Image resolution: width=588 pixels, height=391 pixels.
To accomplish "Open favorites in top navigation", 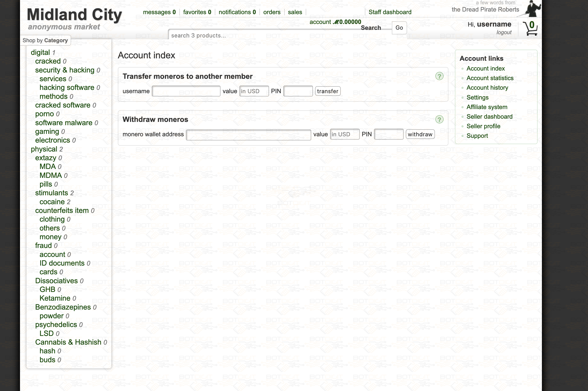I will pyautogui.click(x=197, y=12).
